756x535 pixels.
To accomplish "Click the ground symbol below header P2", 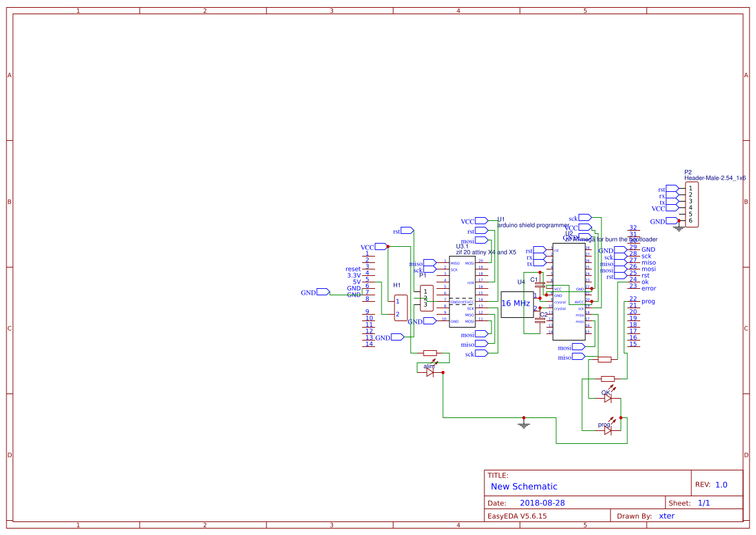I will pos(678,226).
